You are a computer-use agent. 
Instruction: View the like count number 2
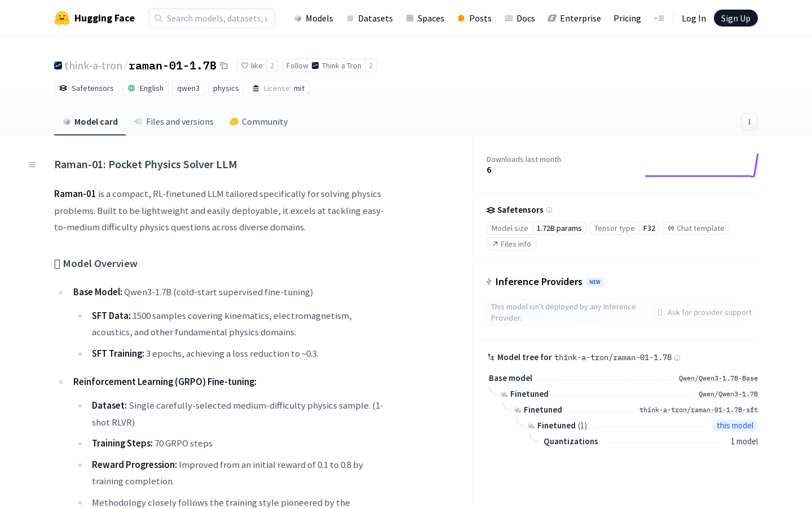click(x=272, y=65)
